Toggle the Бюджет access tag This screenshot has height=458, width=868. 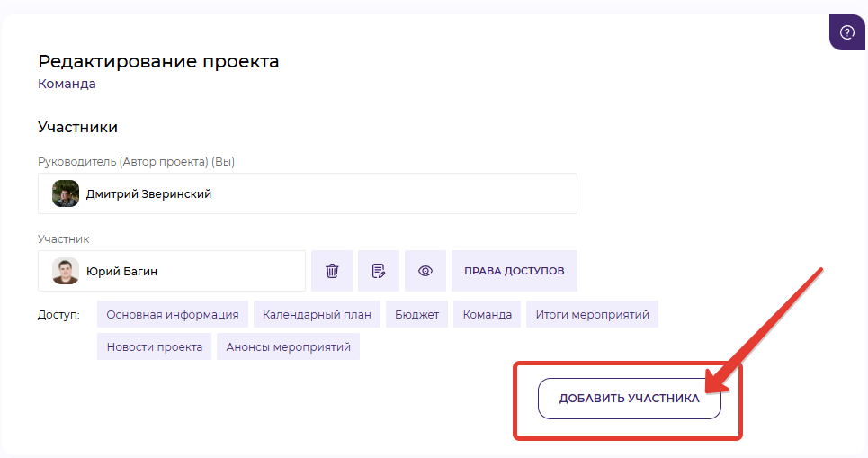417,314
